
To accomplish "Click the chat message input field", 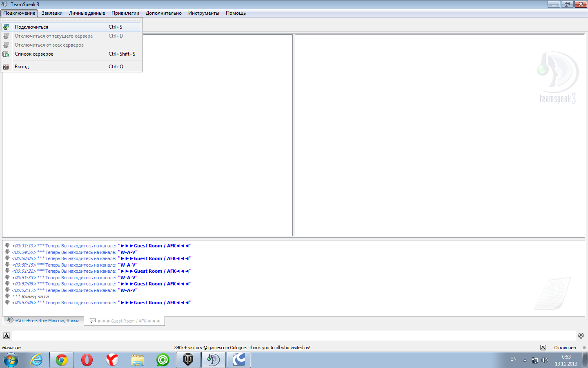I will pyautogui.click(x=294, y=336).
